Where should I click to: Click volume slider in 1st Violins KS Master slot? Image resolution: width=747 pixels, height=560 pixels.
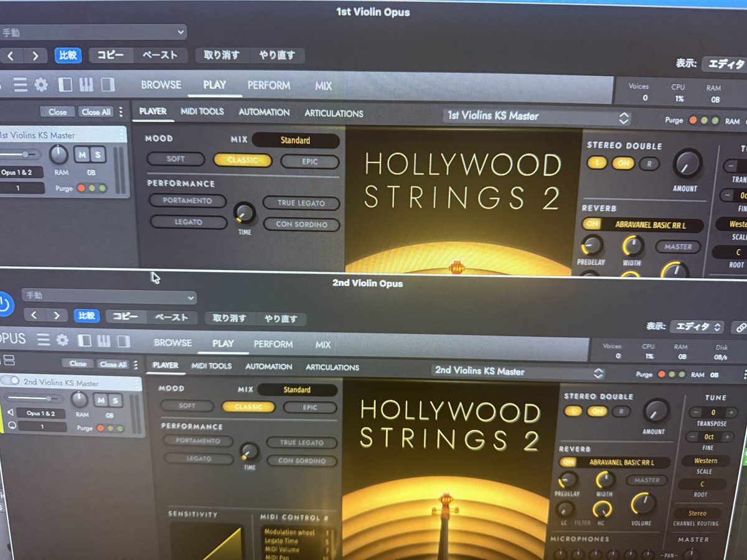click(20, 154)
